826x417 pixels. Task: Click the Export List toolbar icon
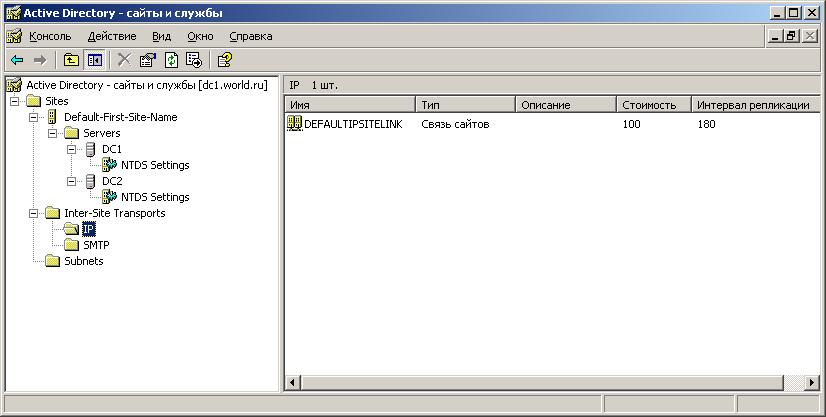(x=194, y=60)
